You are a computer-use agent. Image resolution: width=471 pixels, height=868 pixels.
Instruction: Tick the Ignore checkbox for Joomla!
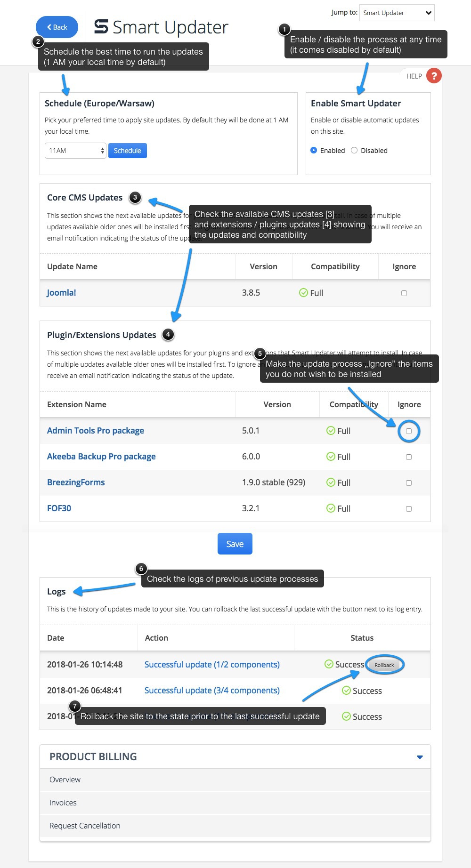(404, 293)
